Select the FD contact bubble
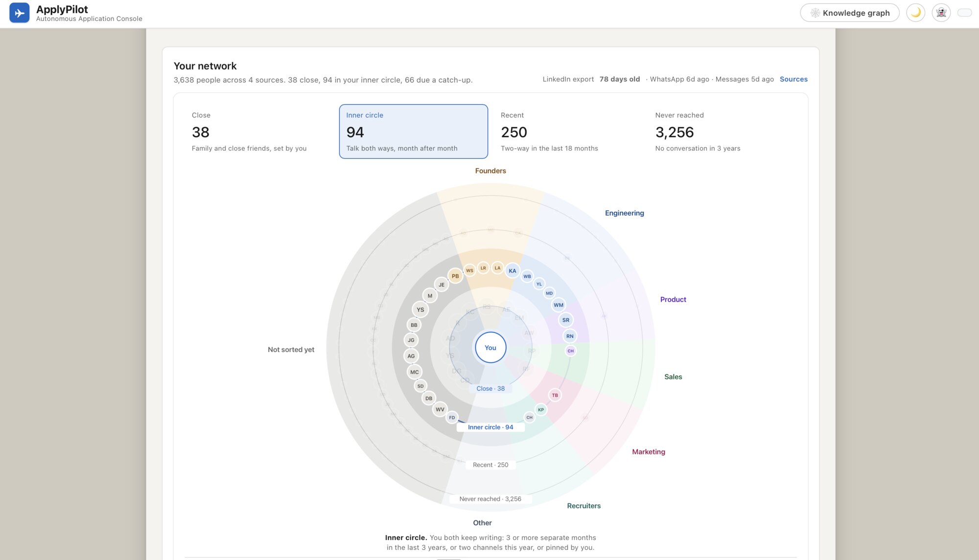 (452, 418)
